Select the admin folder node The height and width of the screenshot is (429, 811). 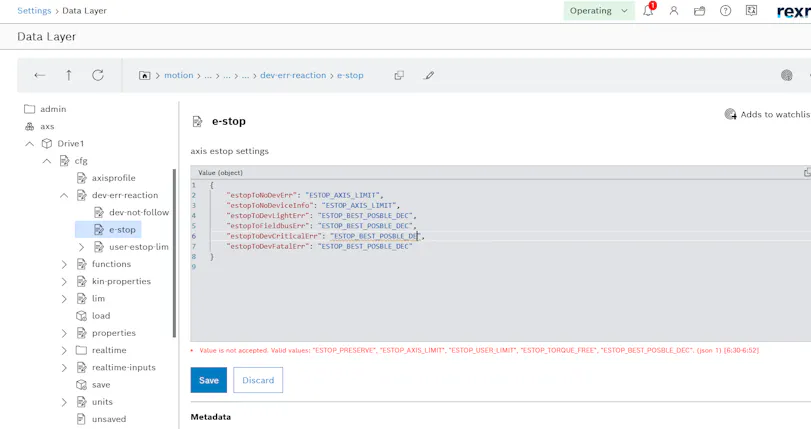point(46,109)
